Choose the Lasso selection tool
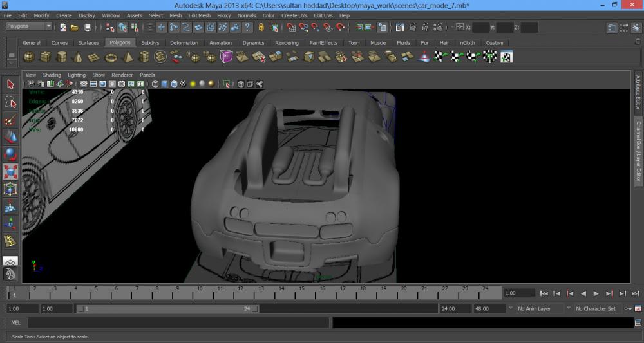 10,102
